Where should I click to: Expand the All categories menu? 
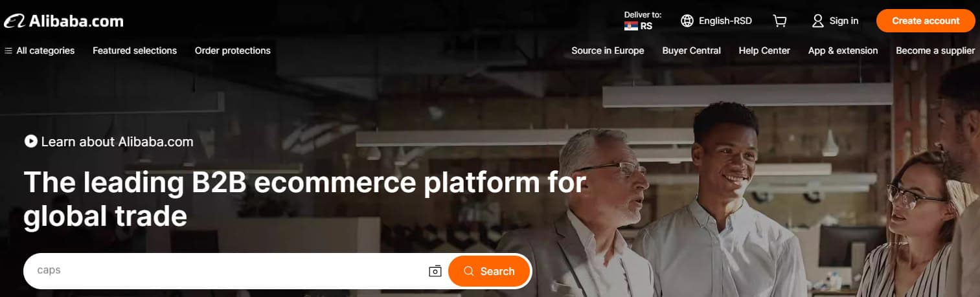pyautogui.click(x=40, y=50)
